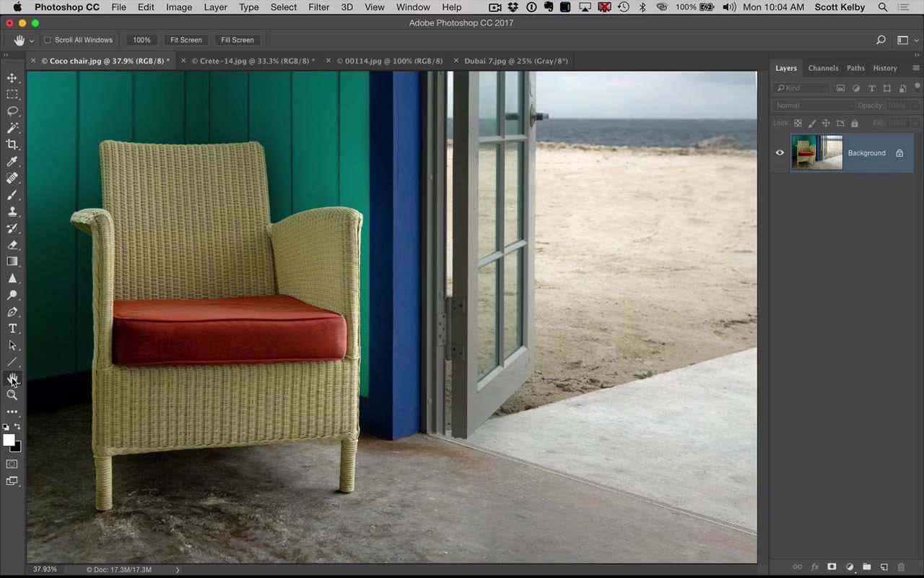Open the blend mode dropdown showing Normal

click(812, 105)
